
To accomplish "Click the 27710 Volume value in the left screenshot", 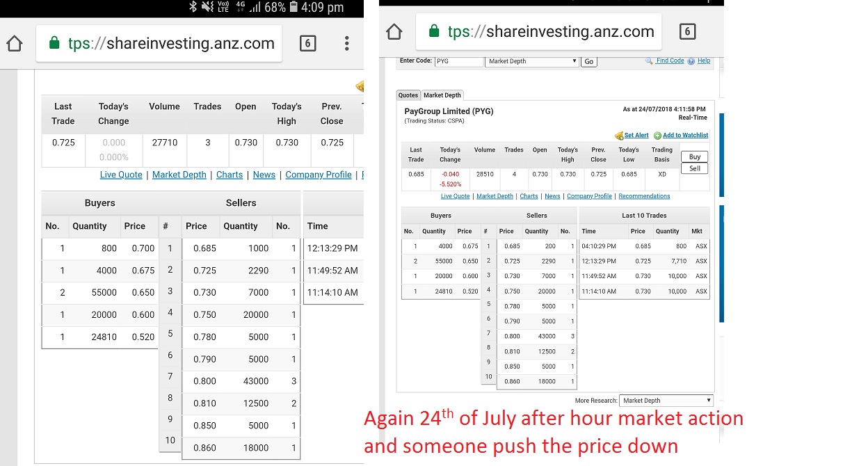I will coord(165,143).
